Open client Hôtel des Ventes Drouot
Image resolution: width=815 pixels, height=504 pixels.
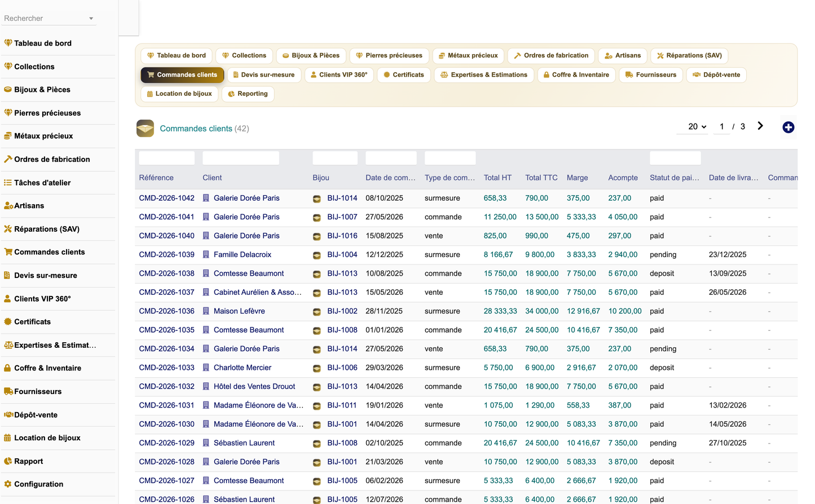point(254,386)
